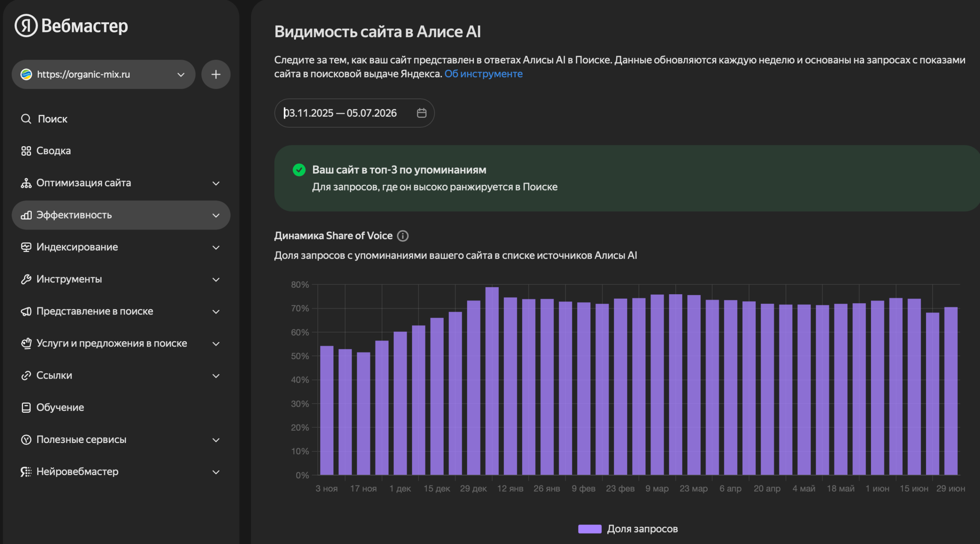Expand the Нейровебмастер chevron

coord(216,472)
